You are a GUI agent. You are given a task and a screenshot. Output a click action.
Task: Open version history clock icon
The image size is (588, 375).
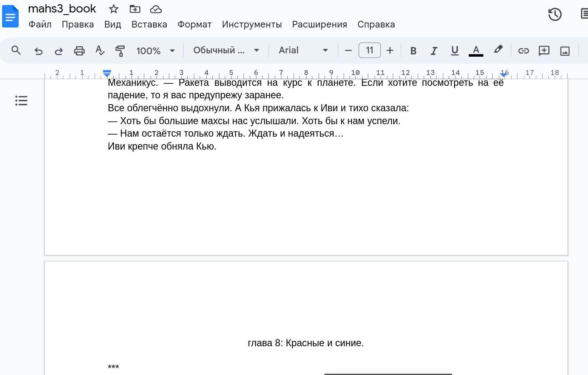(555, 15)
